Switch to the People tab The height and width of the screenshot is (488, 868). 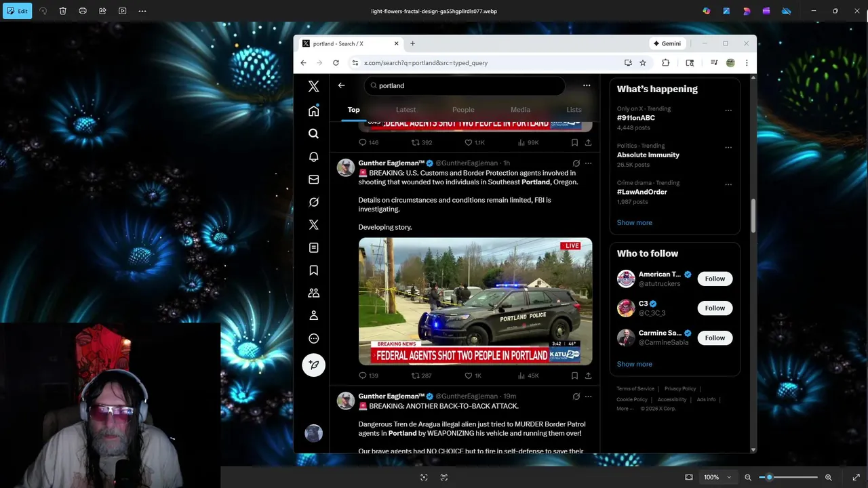(x=463, y=110)
